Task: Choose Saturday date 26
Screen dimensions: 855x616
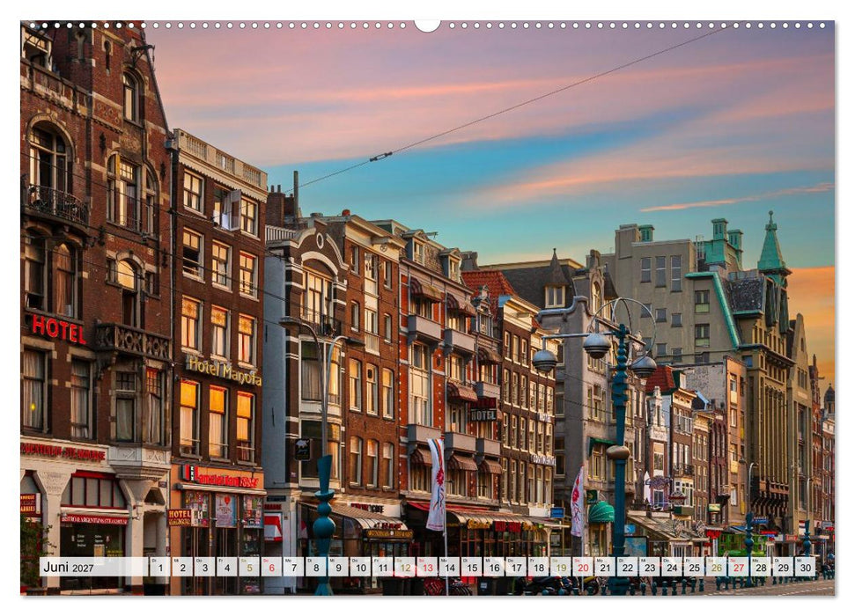Action: [717, 567]
